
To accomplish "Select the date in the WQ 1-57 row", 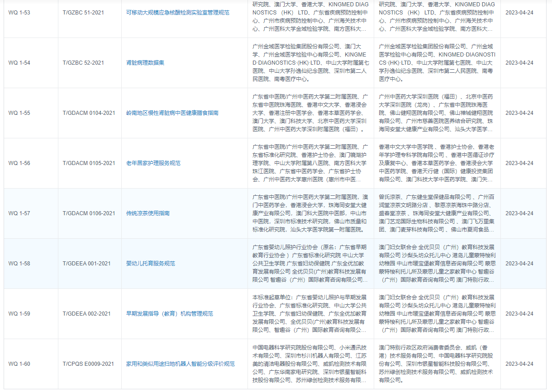I will 519,213.
